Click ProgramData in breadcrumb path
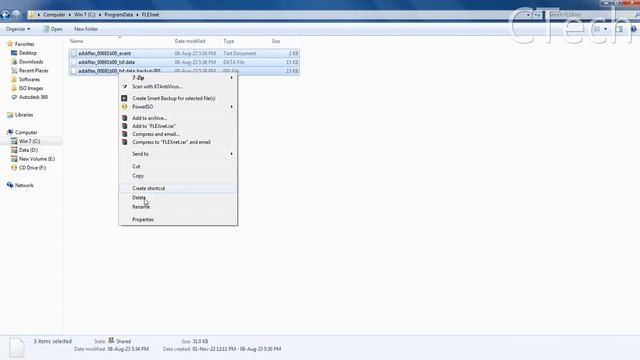Image resolution: width=640 pixels, height=360 pixels. tap(118, 15)
